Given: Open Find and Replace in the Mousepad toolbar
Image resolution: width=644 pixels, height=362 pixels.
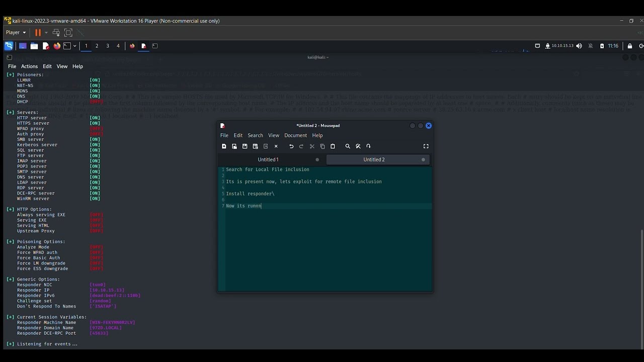Looking at the screenshot, I should coord(358,146).
